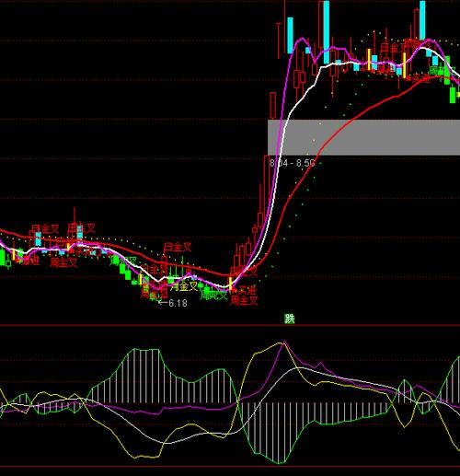Select the cyan candlestick at far top right
This screenshot has height=476, width=460.
[422, 20]
